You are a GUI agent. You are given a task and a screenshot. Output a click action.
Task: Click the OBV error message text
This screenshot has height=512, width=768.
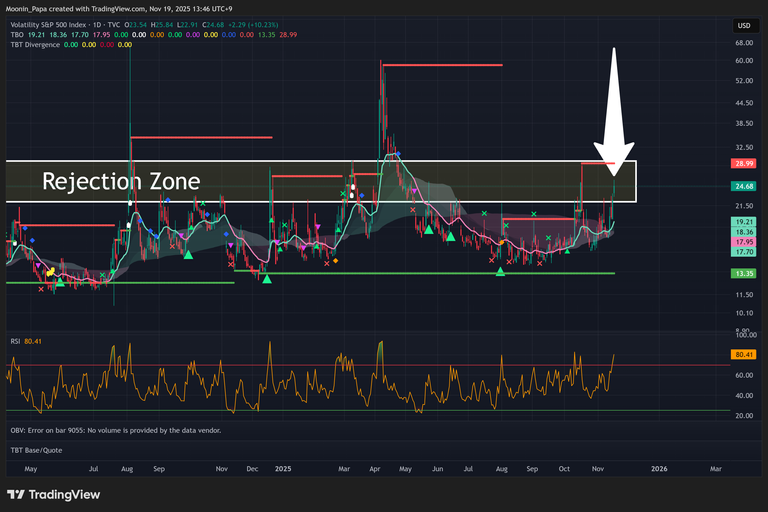(115, 430)
